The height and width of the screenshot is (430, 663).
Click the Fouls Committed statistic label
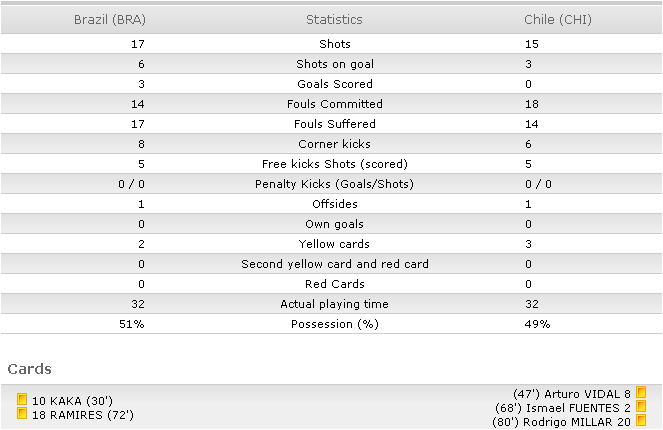coord(335,104)
